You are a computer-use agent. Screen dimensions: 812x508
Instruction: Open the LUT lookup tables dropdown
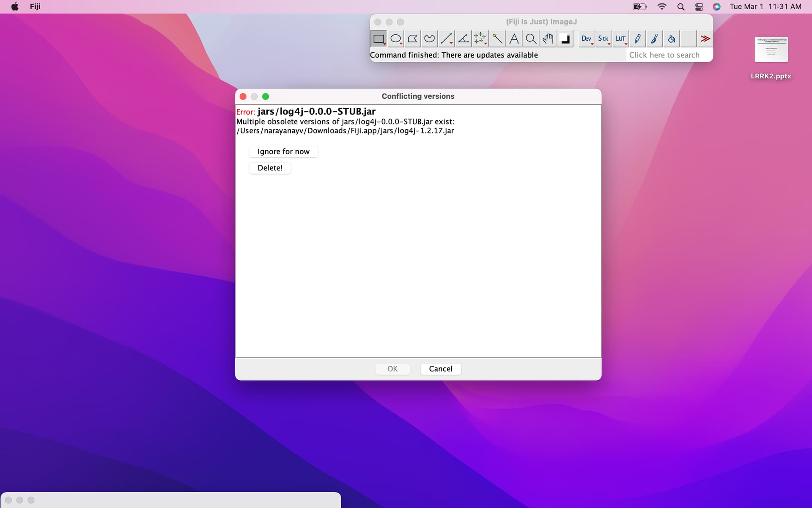point(620,39)
